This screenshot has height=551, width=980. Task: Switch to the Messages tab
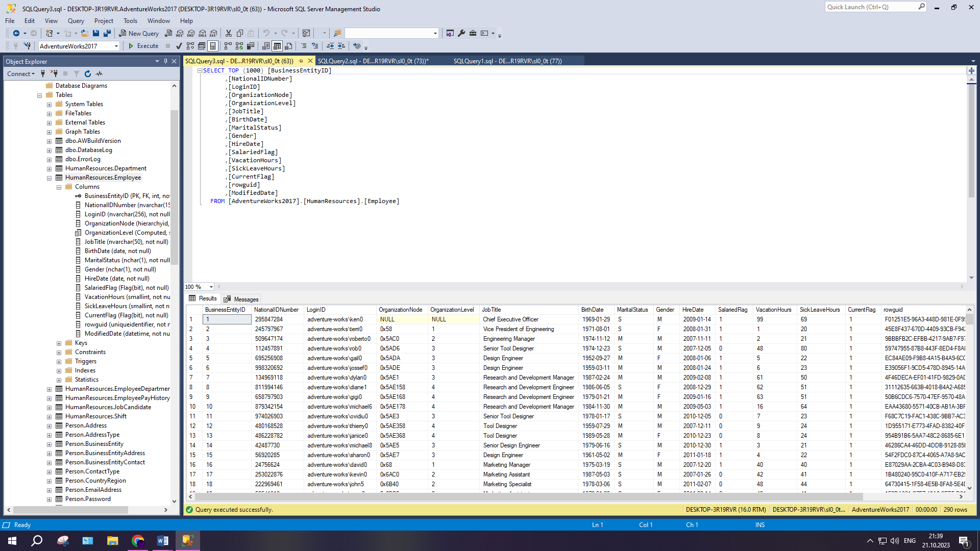pos(241,299)
